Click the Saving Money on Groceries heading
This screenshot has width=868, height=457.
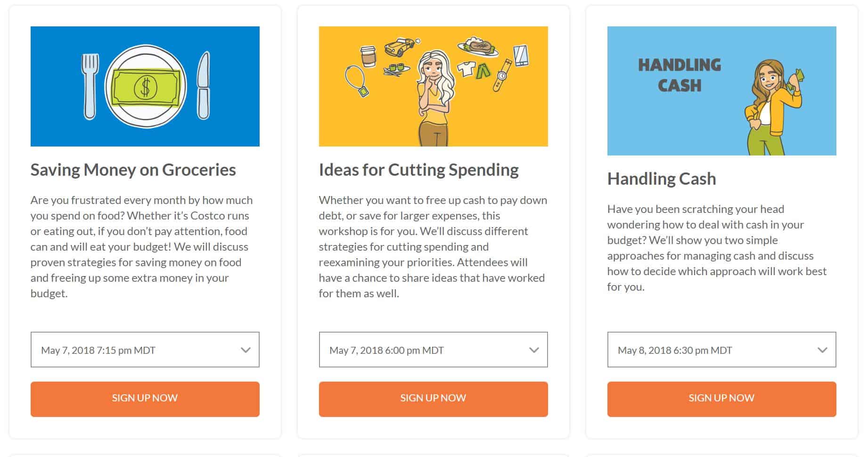tap(133, 170)
